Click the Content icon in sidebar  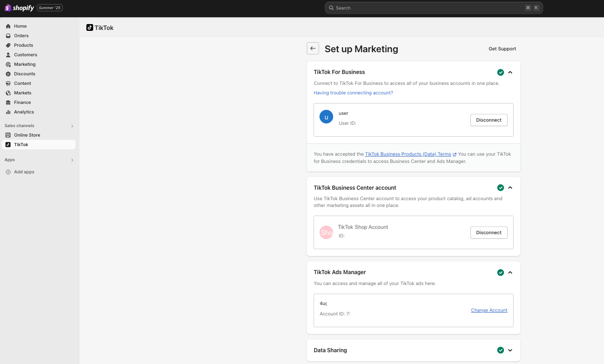pos(8,84)
